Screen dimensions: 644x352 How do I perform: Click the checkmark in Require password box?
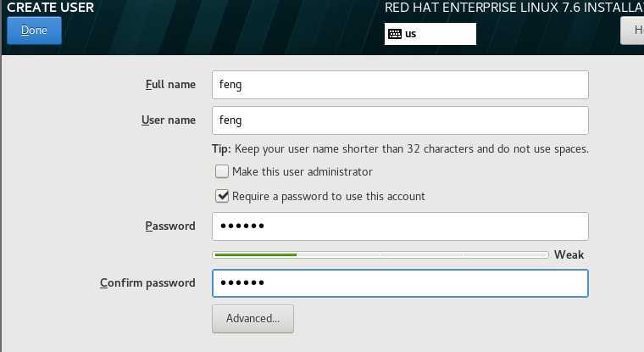point(222,196)
